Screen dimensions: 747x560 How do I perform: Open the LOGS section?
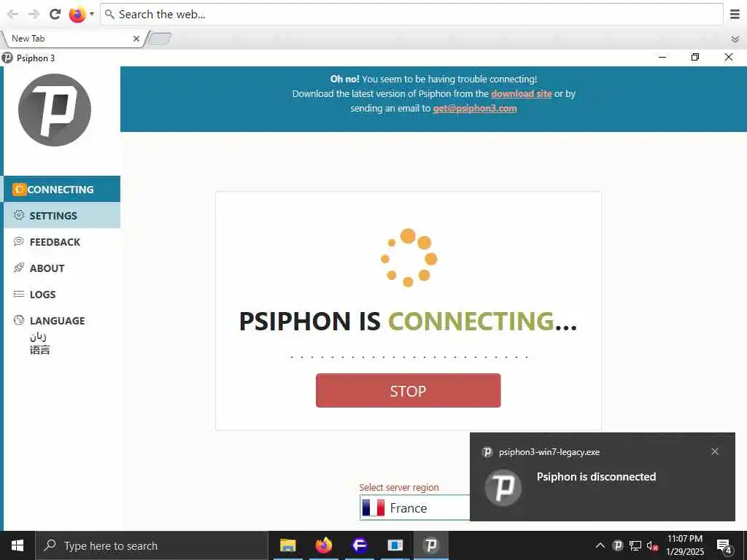point(62,295)
